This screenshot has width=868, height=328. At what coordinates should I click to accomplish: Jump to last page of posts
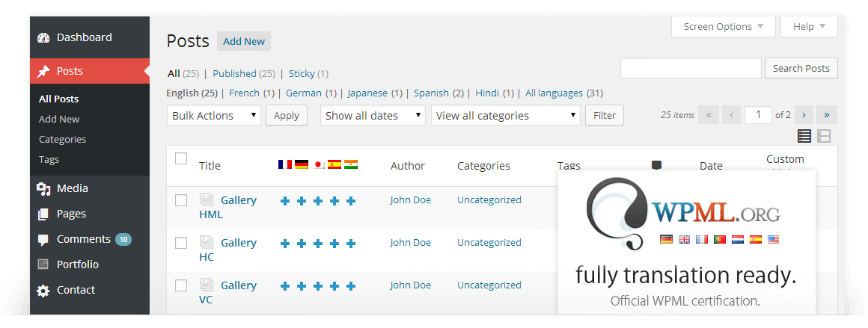(x=827, y=115)
